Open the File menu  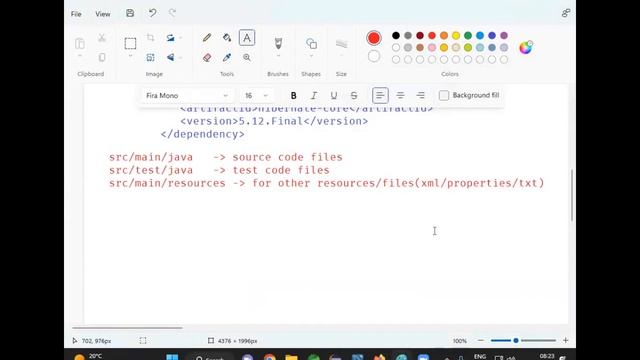pos(76,14)
